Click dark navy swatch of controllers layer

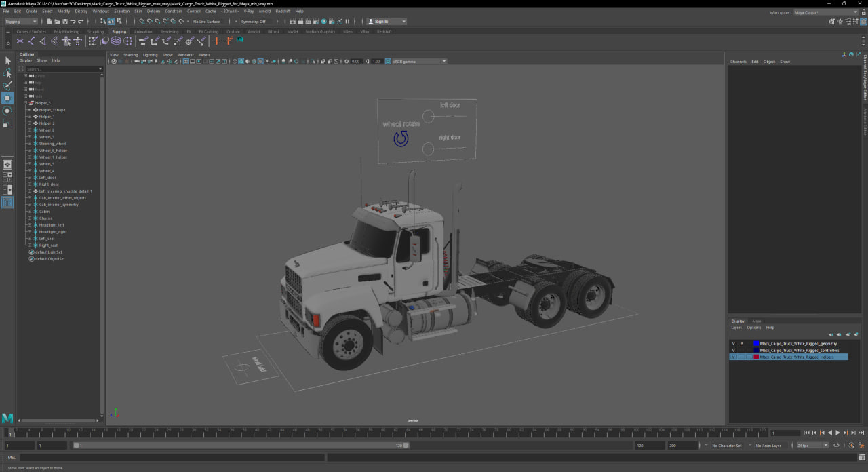[x=756, y=351]
